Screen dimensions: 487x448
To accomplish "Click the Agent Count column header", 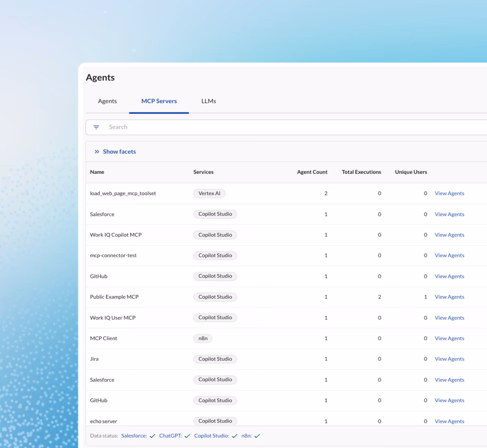I will click(x=312, y=172).
